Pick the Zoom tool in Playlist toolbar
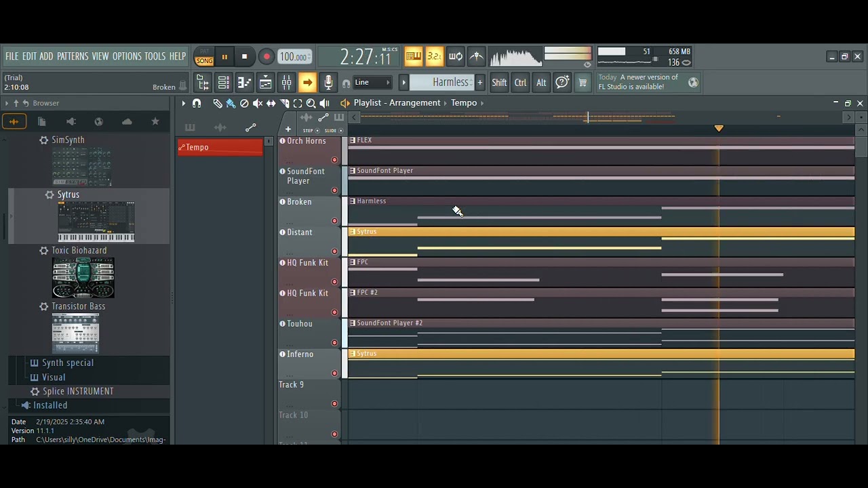This screenshot has width=868, height=488. click(311, 103)
